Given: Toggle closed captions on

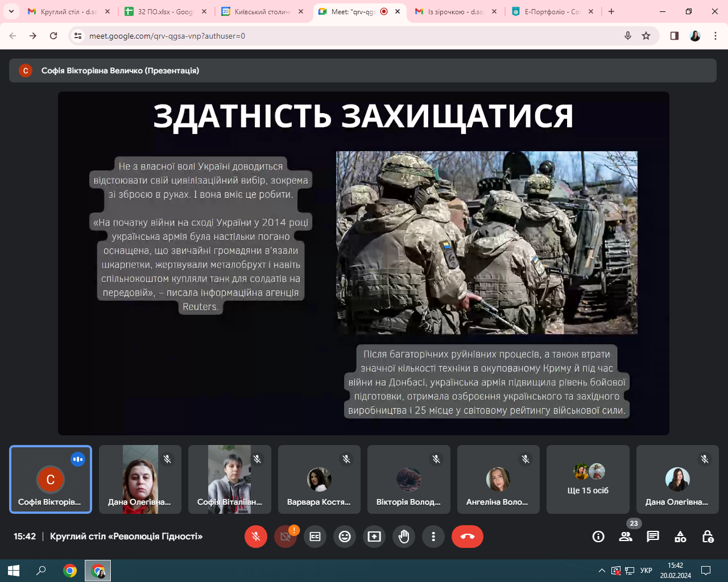Looking at the screenshot, I should coord(315,537).
